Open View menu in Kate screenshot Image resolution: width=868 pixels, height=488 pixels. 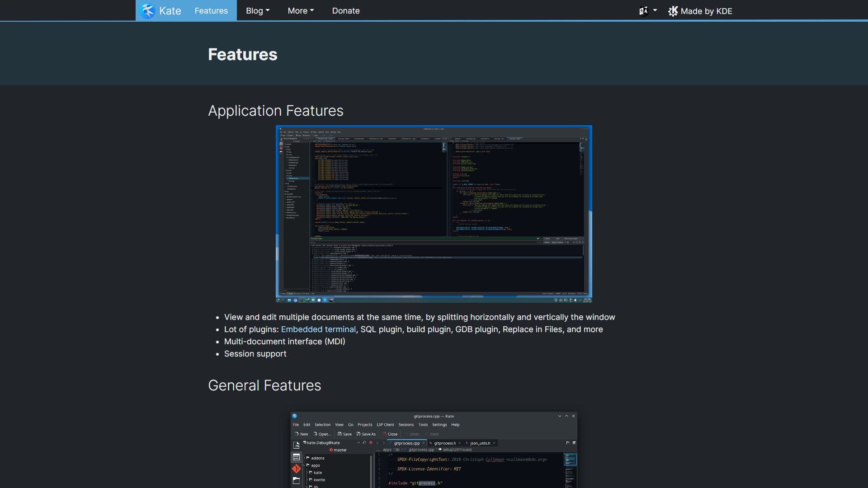339,425
